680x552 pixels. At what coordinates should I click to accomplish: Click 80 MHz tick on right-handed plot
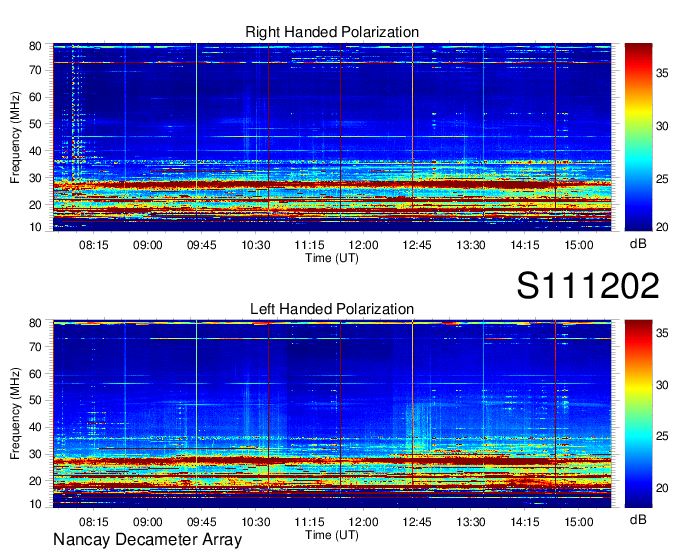(x=35, y=46)
